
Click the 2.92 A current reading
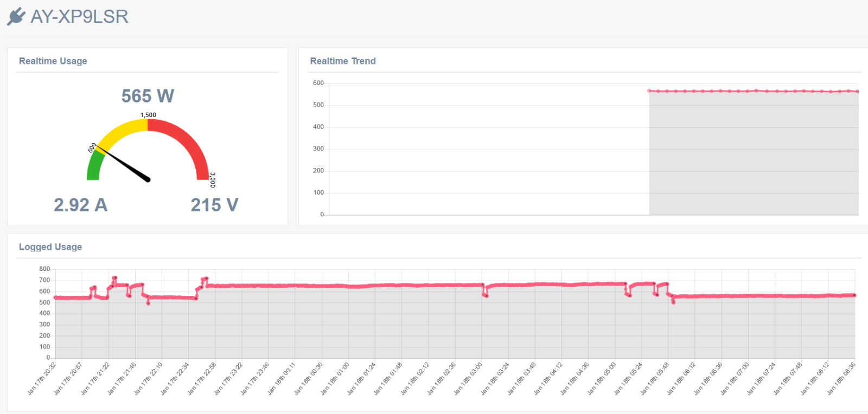[80, 205]
